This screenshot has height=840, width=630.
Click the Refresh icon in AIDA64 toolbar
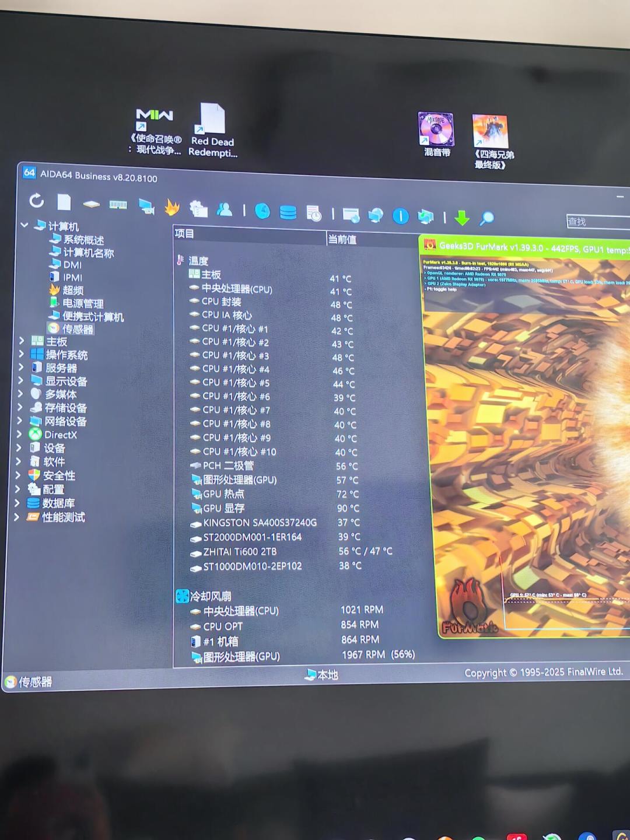pos(37,201)
